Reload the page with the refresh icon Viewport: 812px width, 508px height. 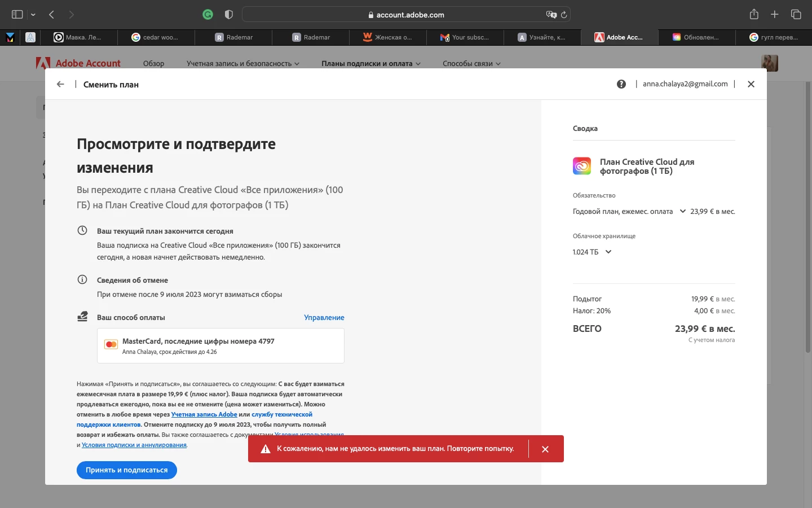point(563,15)
